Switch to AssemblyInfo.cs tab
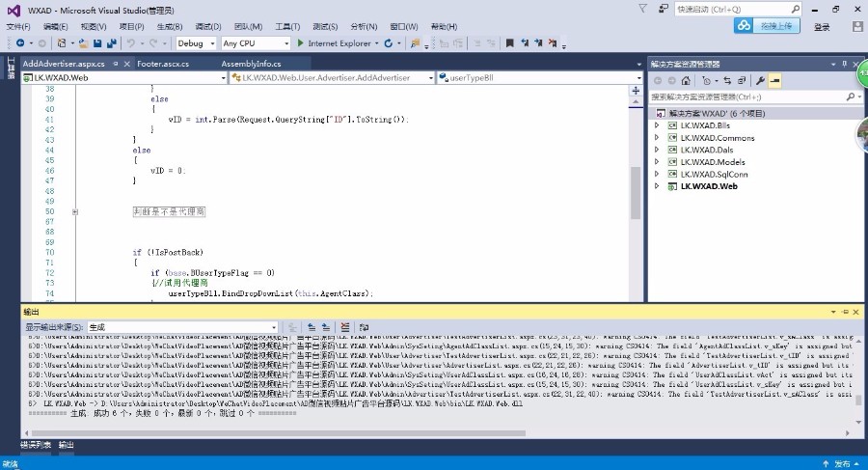 pos(252,64)
